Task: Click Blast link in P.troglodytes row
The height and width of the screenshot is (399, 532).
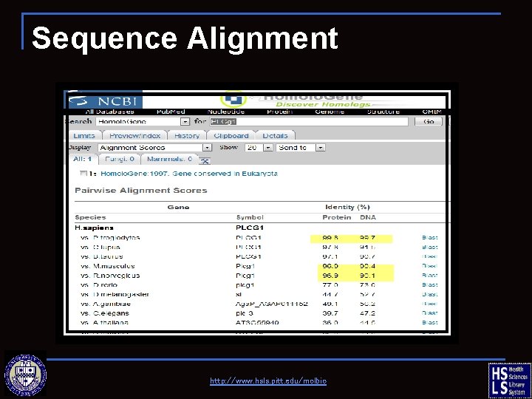Action: (x=429, y=237)
